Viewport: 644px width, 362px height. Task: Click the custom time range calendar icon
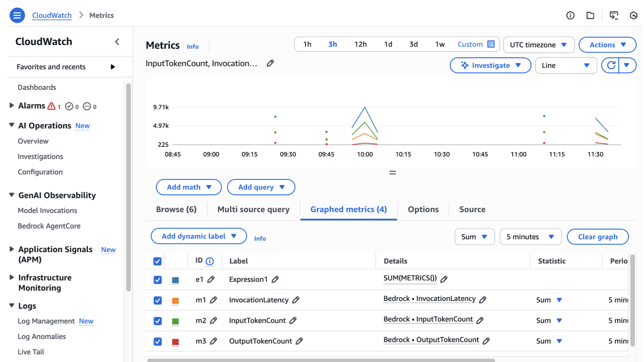click(491, 44)
